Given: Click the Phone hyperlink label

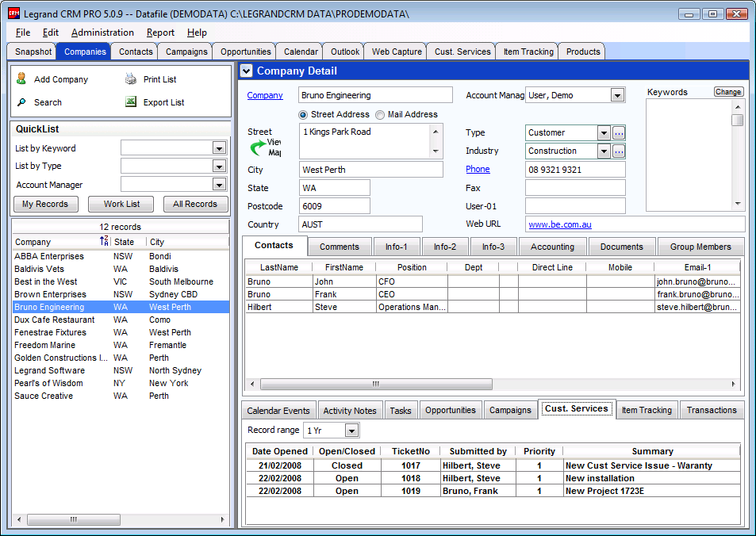Looking at the screenshot, I should 478,169.
